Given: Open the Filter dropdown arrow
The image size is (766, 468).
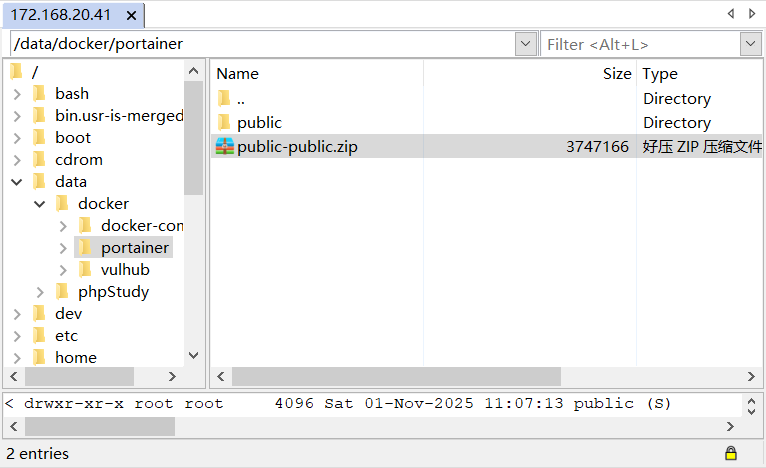Looking at the screenshot, I should [750, 44].
